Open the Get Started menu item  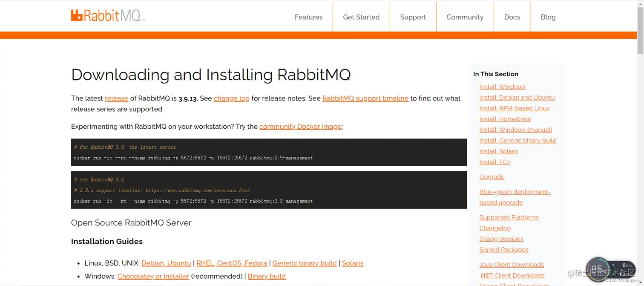coord(361,17)
